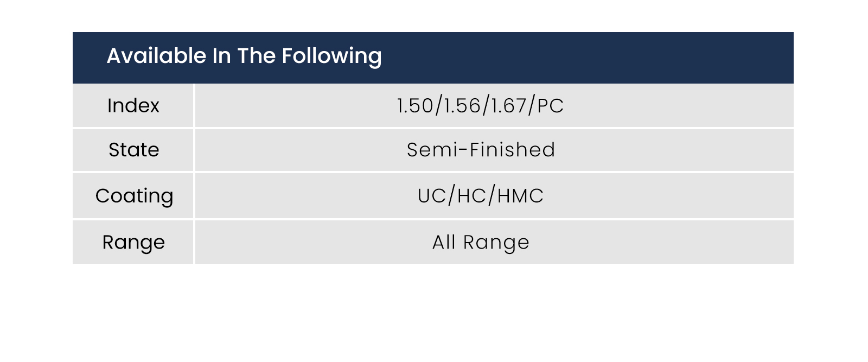The image size is (868, 362).
Task: Select the Range row label
Action: point(133,243)
